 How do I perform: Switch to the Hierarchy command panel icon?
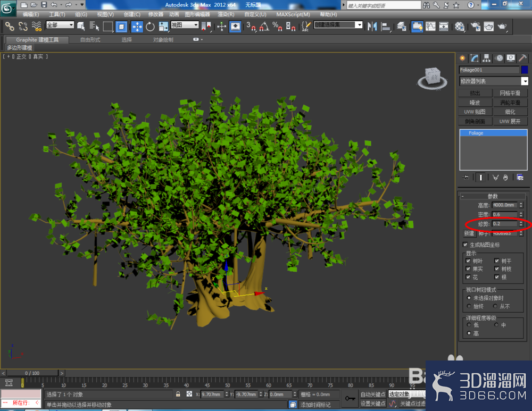coord(487,58)
